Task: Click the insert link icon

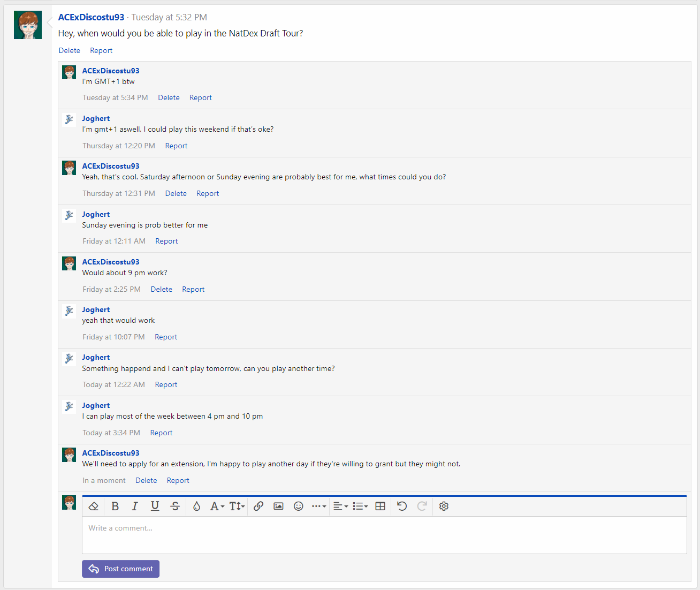Action: click(x=258, y=506)
